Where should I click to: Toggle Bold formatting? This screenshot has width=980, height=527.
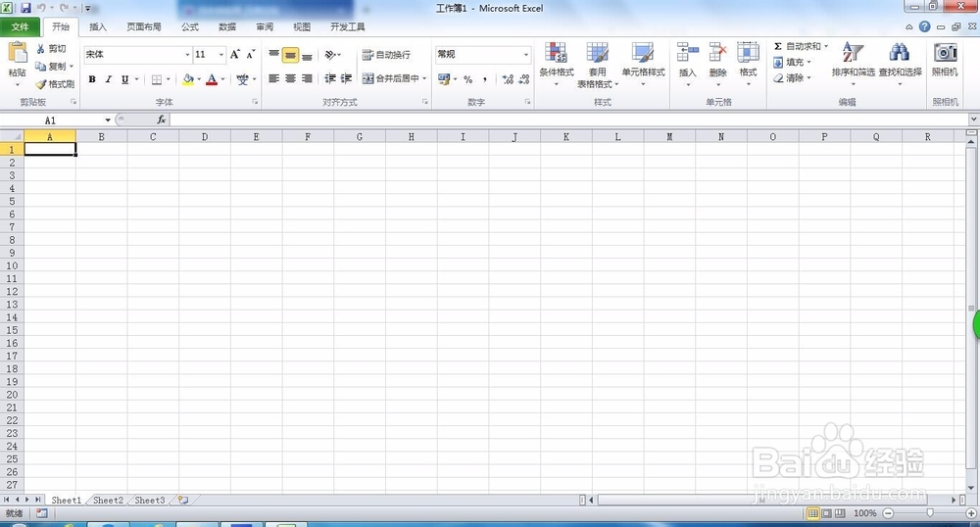coord(92,79)
